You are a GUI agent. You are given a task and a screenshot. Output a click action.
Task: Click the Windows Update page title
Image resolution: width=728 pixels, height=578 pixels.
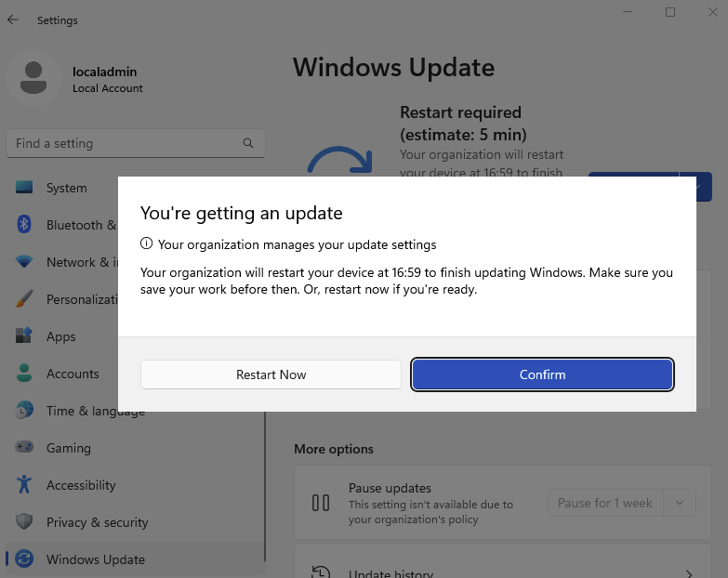(393, 68)
